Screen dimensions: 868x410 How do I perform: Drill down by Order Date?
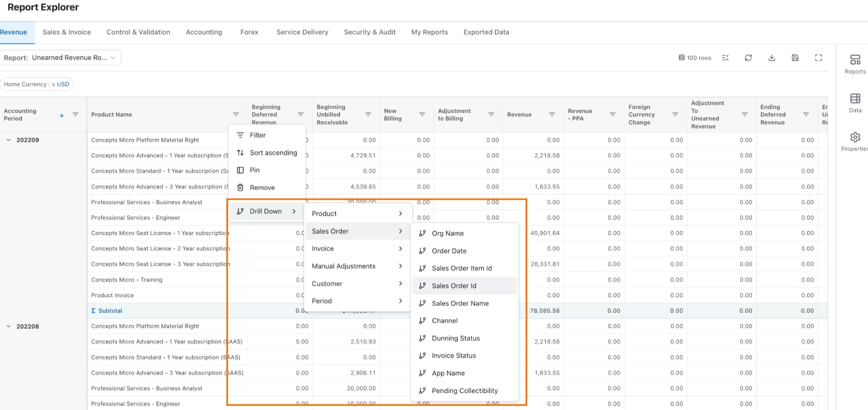pos(465,251)
